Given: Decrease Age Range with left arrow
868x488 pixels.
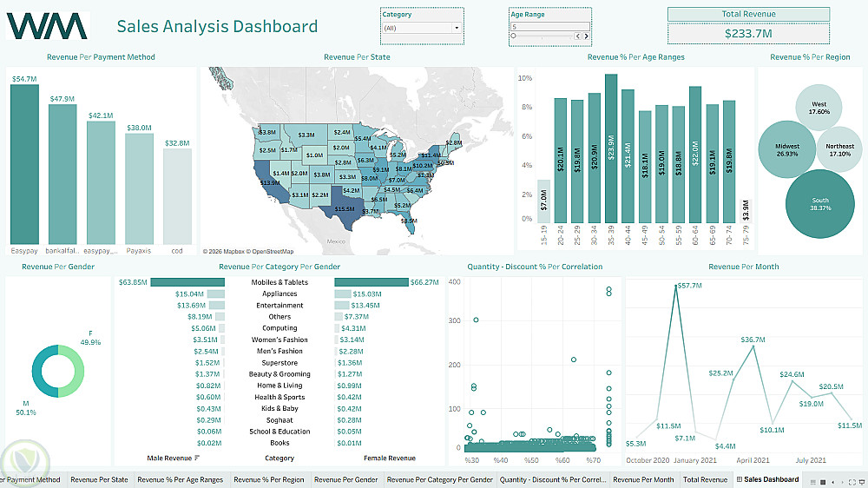Looking at the screenshot, I should pos(577,36).
